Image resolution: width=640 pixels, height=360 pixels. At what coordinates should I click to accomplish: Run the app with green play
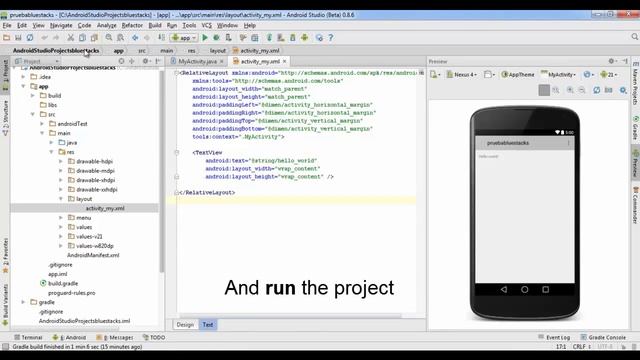(x=205, y=38)
